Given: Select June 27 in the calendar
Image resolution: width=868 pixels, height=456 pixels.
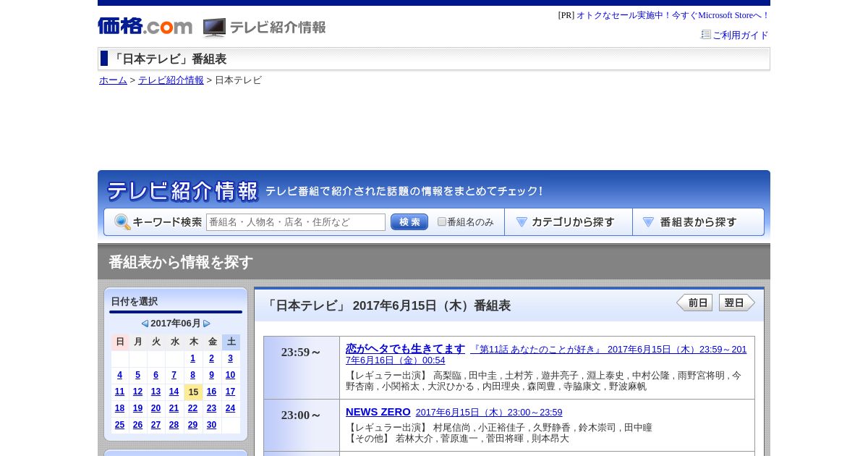Looking at the screenshot, I should (156, 425).
